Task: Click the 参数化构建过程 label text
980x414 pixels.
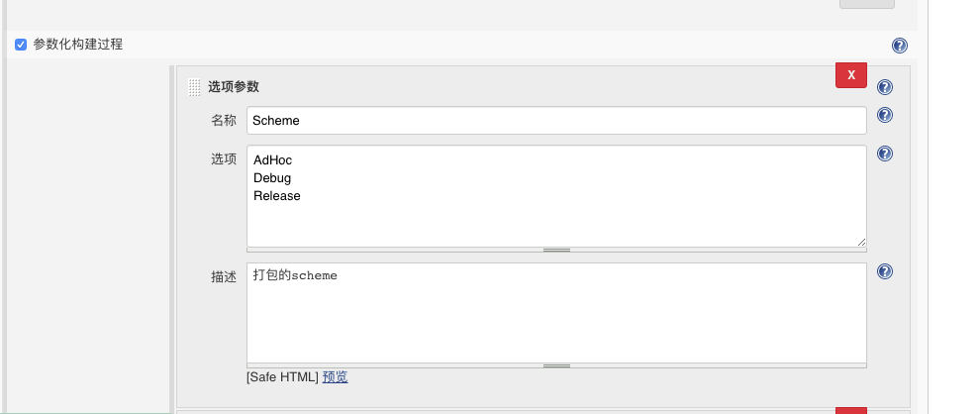Action: tap(78, 45)
